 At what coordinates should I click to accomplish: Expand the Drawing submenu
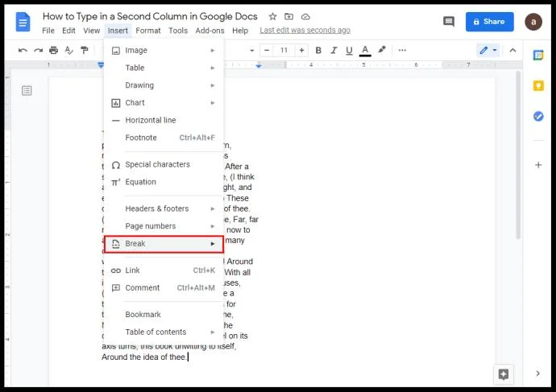coord(164,85)
